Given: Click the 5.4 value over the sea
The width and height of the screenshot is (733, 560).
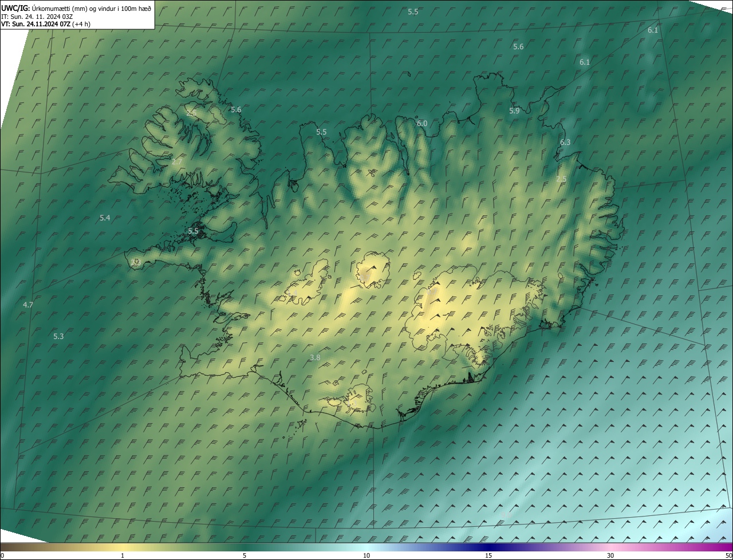Looking at the screenshot, I should (x=105, y=218).
